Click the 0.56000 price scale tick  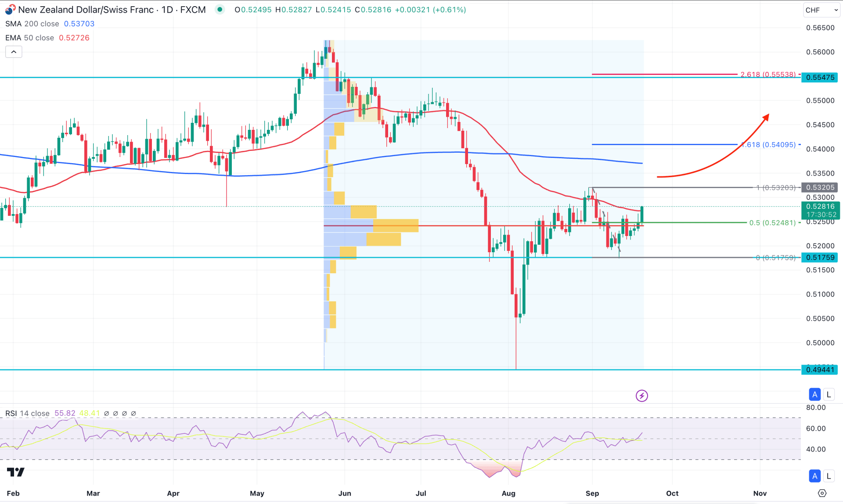click(820, 52)
